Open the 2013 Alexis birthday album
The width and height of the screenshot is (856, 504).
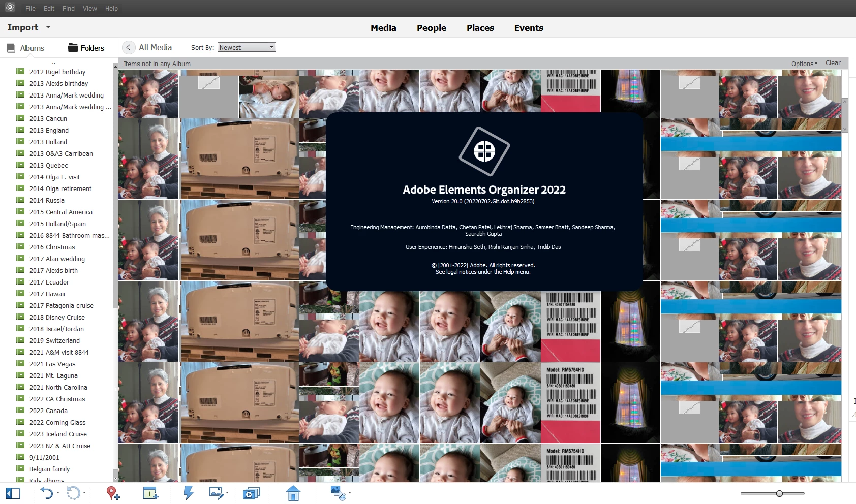[58, 83]
